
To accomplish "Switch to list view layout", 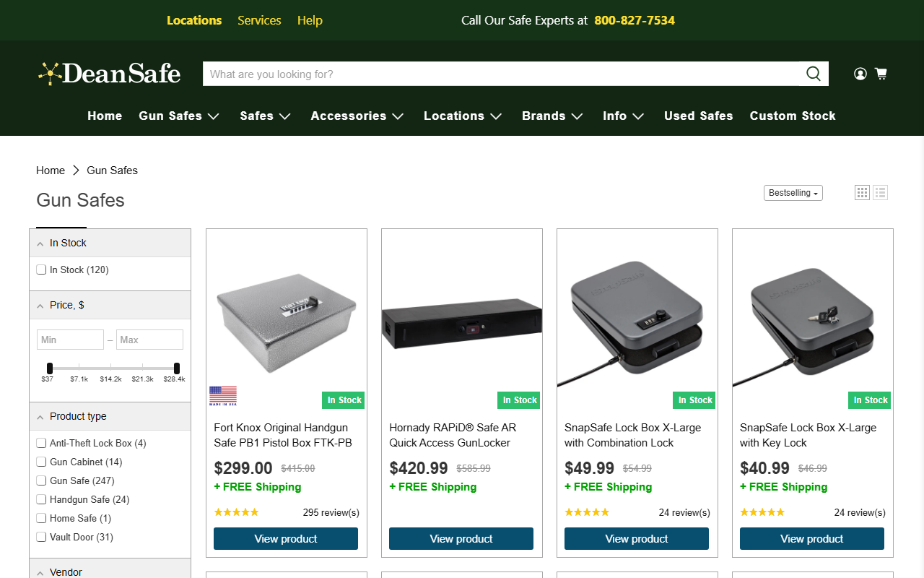I will click(x=880, y=192).
